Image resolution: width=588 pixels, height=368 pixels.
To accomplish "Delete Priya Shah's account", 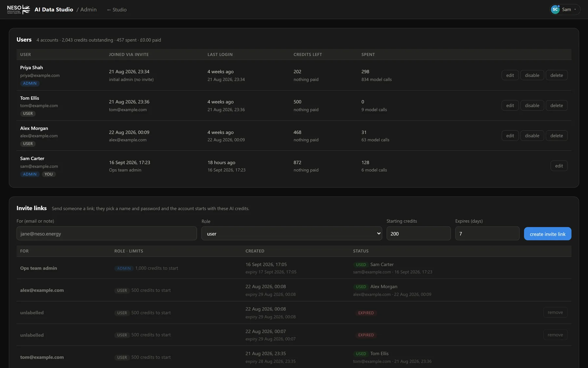I will coord(557,75).
